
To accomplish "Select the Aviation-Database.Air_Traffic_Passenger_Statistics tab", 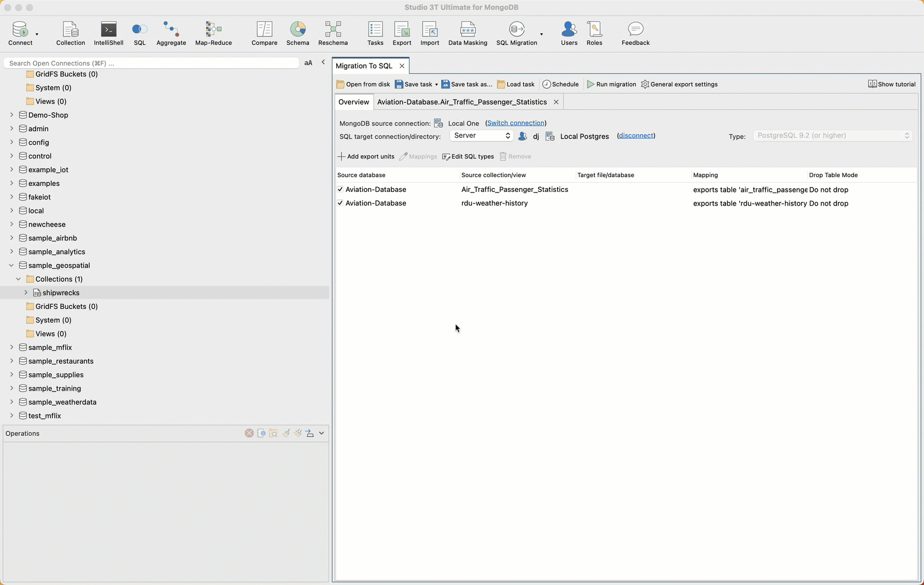I will (x=461, y=102).
